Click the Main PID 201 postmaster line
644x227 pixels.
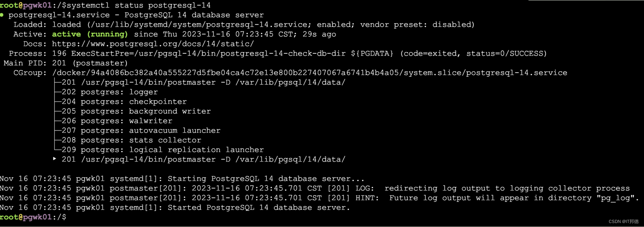pos(65,63)
